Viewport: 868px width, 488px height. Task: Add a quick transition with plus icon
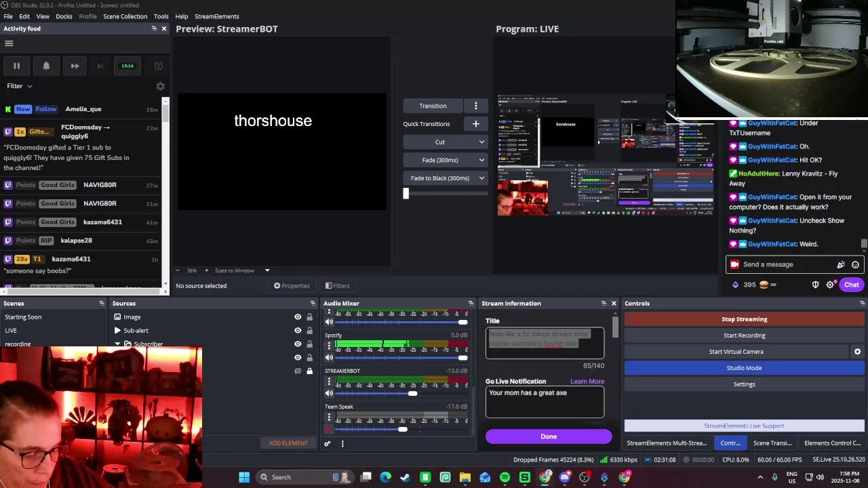point(476,124)
